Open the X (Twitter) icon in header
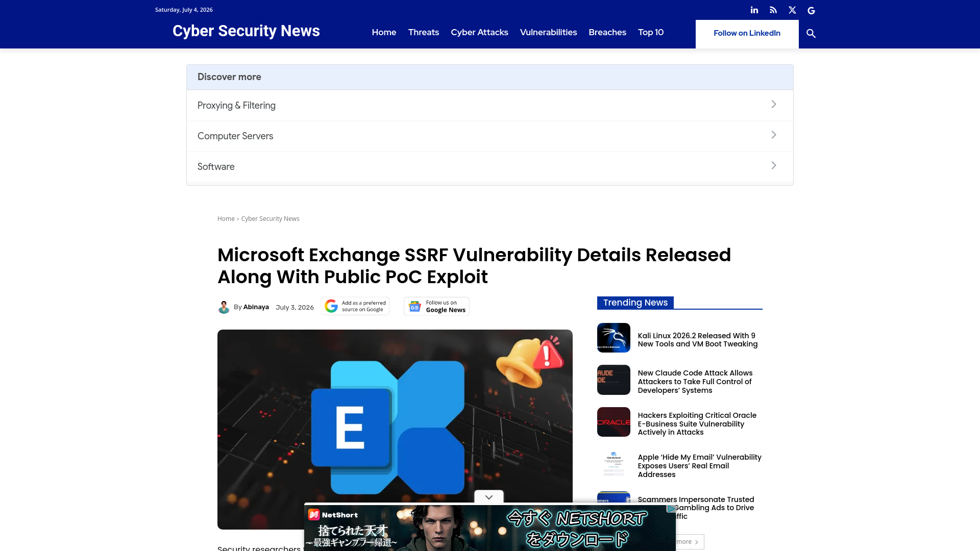The image size is (980, 551). [x=792, y=10]
